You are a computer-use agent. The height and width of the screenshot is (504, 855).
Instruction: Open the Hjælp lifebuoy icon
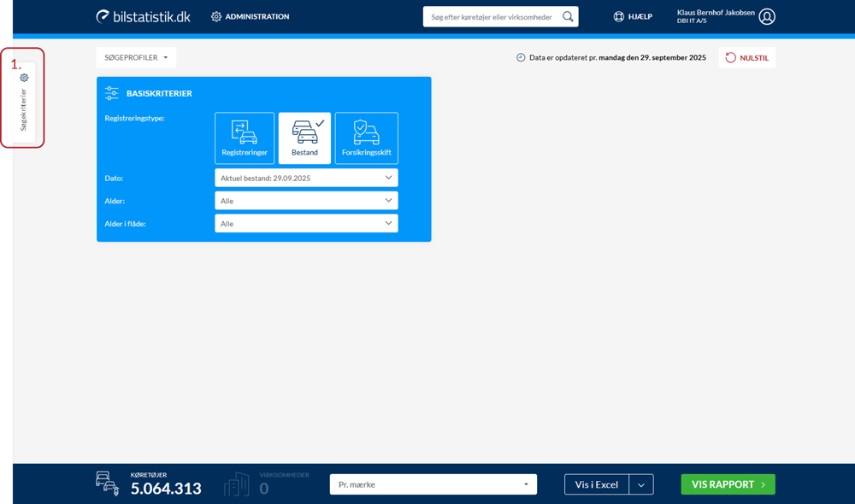[x=619, y=16]
